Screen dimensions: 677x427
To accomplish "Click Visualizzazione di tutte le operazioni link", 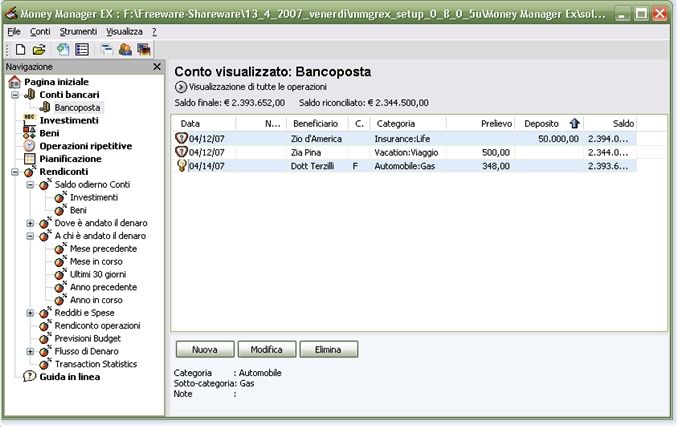I will click(x=258, y=87).
